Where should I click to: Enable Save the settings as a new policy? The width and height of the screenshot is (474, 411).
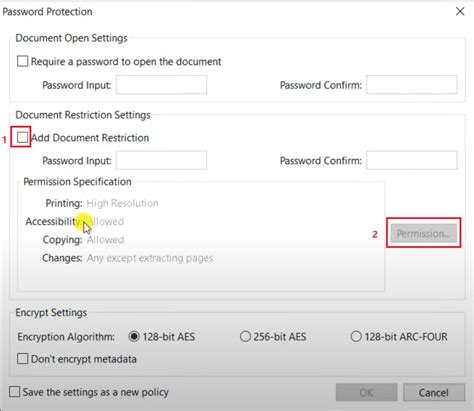click(x=14, y=392)
